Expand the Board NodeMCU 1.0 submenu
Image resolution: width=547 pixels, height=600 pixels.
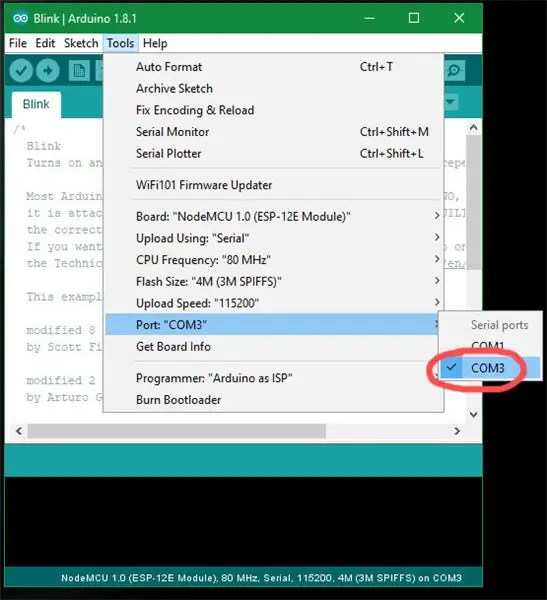click(273, 217)
